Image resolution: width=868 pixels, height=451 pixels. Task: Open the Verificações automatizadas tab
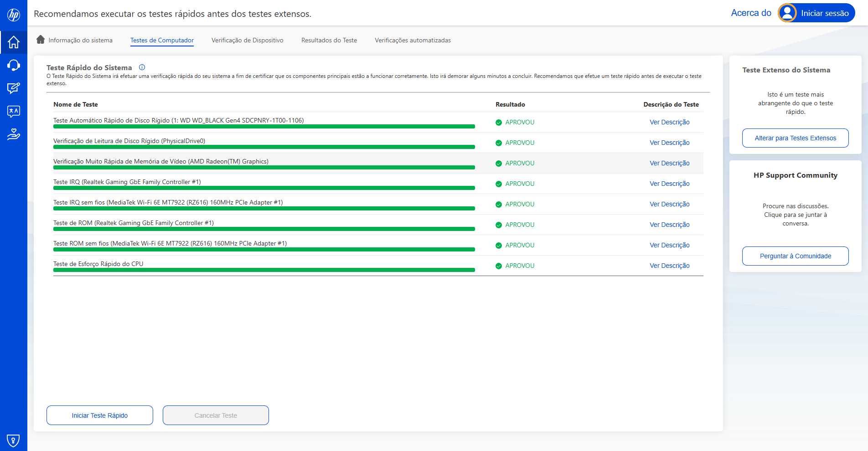(413, 40)
